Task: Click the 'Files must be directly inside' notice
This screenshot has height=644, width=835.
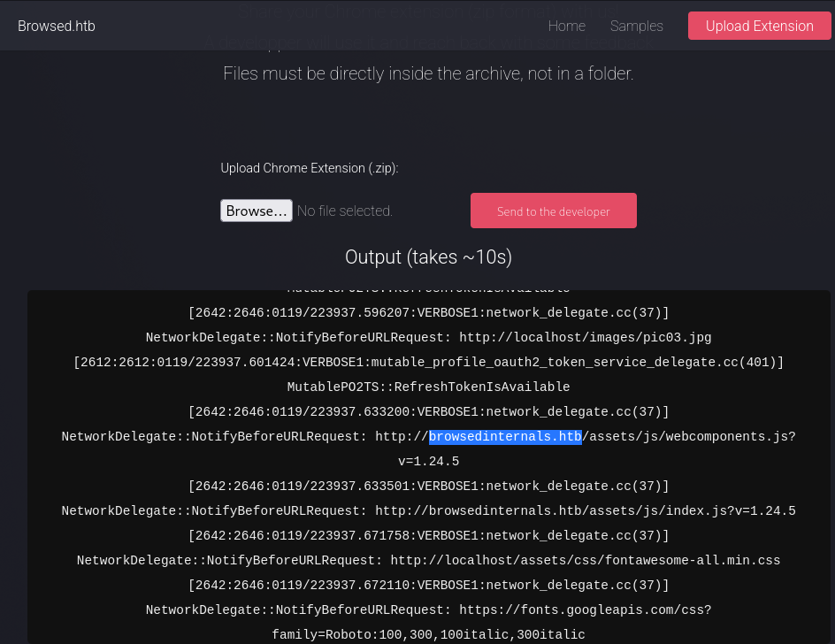Action: pyautogui.click(x=428, y=73)
